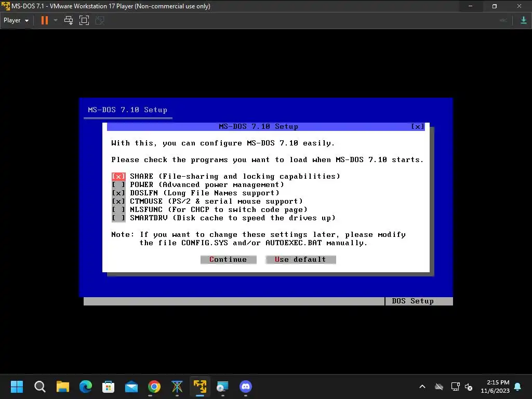The image size is (532, 399).
Task: Open the Snipping Tool taskbar icon
Action: pos(177,387)
